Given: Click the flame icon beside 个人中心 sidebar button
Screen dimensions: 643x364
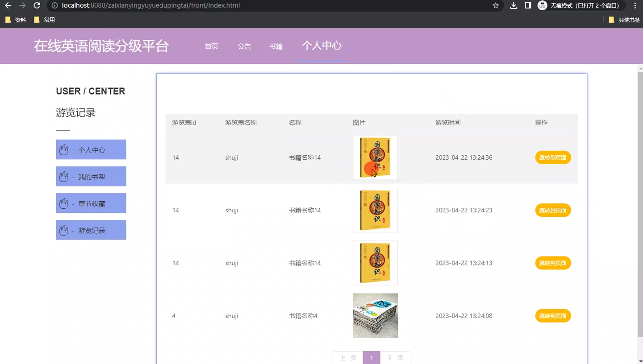Looking at the screenshot, I should (x=63, y=149).
